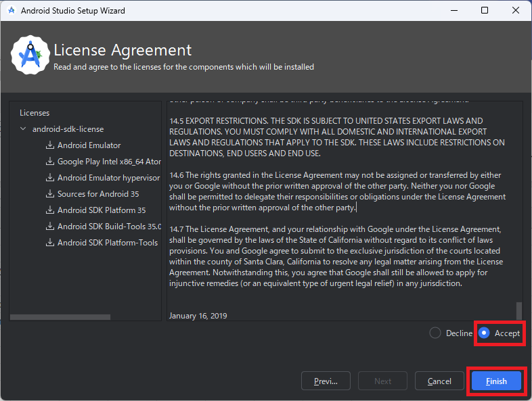Click download icon beside Android SDK Platform-Tools
This screenshot has height=401, width=532.
(50, 243)
